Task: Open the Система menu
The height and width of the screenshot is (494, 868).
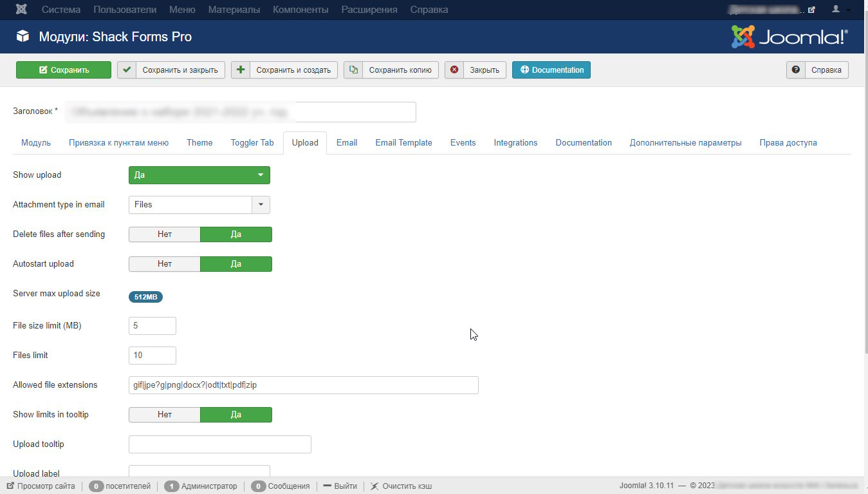Action: [62, 10]
